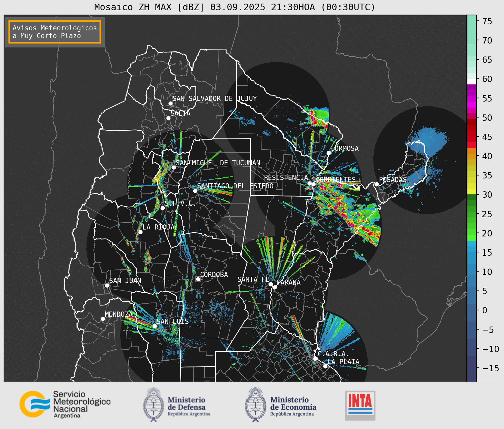The height and width of the screenshot is (429, 504).
Task: Click the INTA logo
Action: 360,405
